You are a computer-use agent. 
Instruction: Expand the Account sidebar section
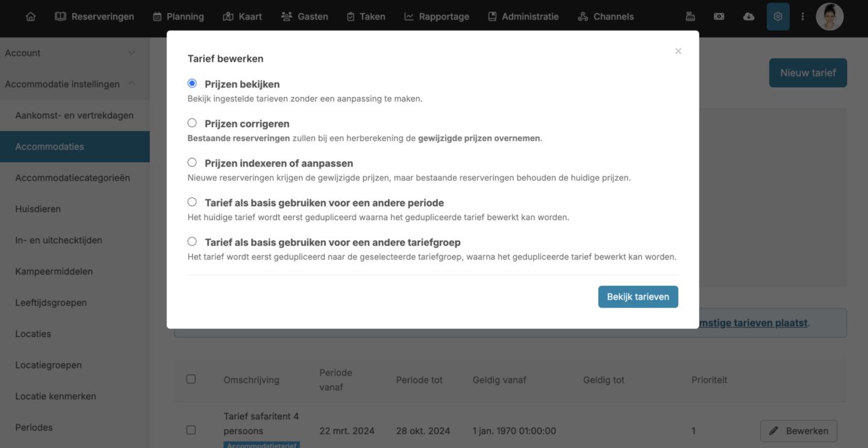coord(70,53)
